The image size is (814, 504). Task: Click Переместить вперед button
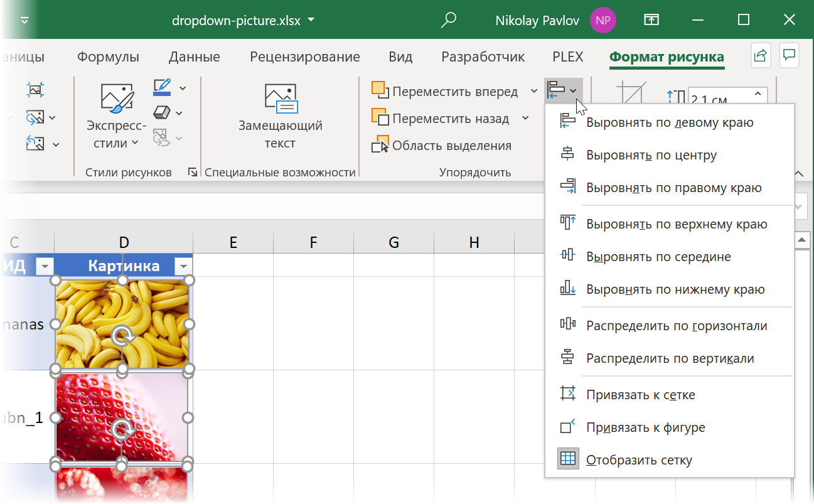(445, 92)
